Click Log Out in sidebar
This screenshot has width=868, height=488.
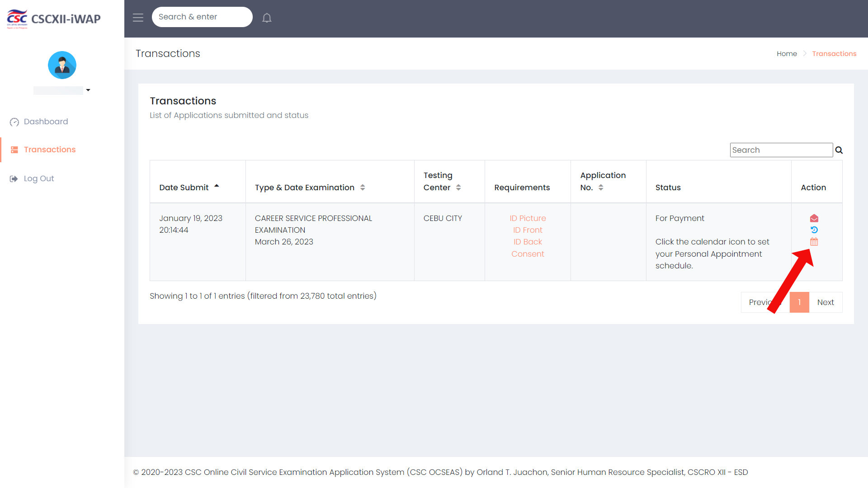(39, 178)
